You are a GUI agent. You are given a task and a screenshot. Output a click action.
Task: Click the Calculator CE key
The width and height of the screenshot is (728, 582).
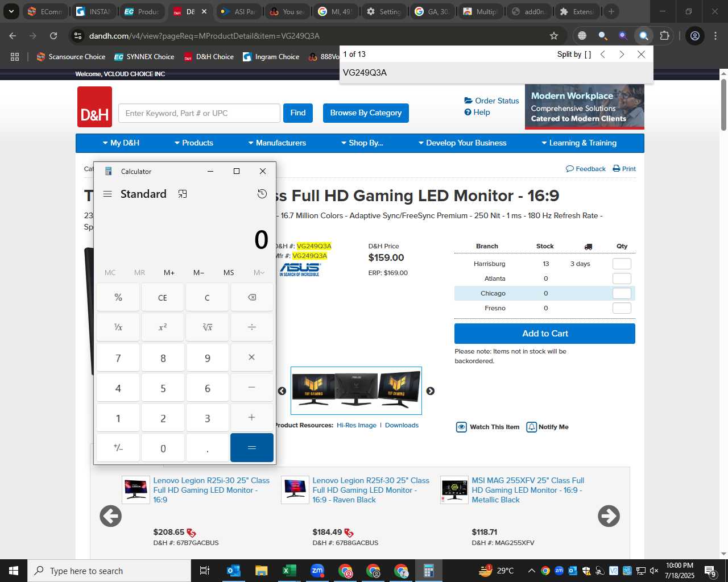pyautogui.click(x=163, y=297)
